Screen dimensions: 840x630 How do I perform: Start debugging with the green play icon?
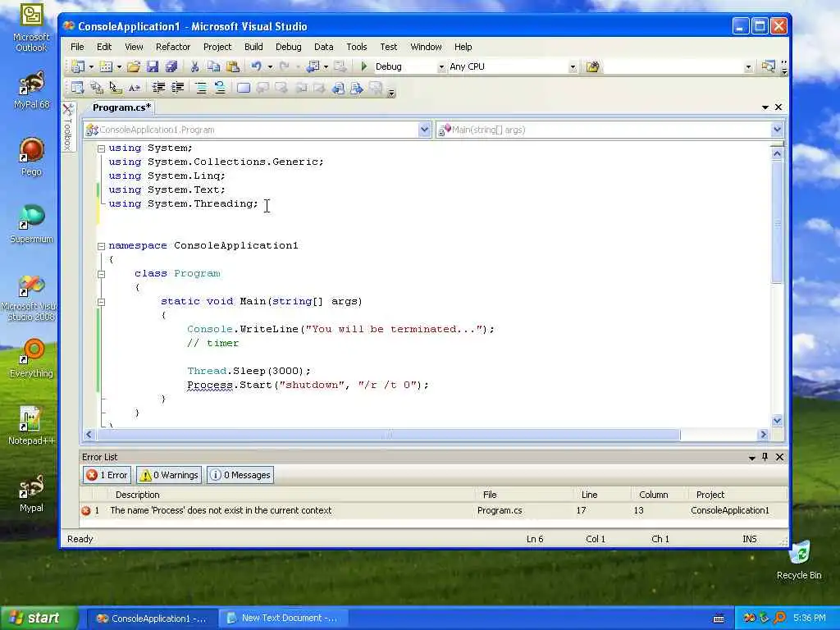click(x=363, y=66)
